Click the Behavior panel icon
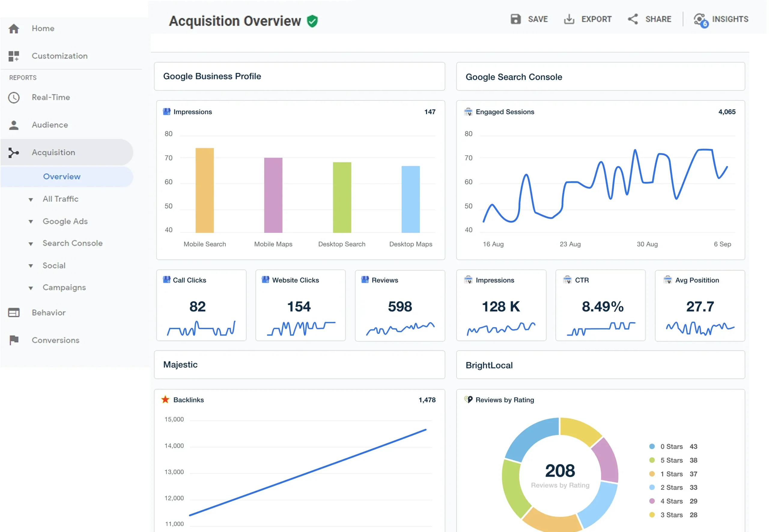 pos(14,313)
